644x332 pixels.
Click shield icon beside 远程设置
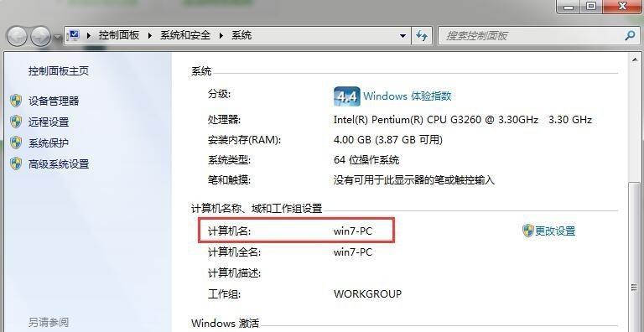pos(16,122)
